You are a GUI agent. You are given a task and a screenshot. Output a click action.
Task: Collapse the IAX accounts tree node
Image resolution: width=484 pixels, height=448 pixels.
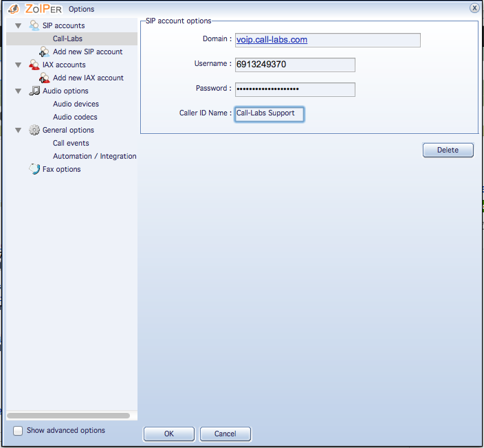click(x=18, y=65)
